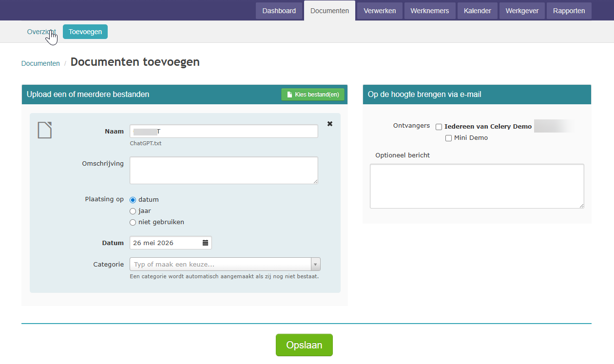Open the Datum date picker field

(x=171, y=243)
